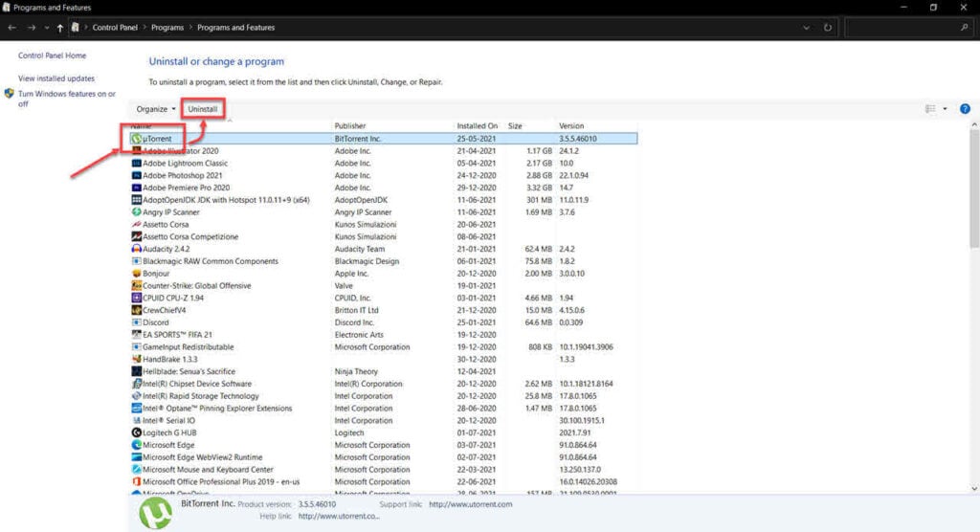Screen dimensions: 980x532
Task: Select Microsoft Edge WebView2 Runtime entry
Action: [x=384, y=457]
